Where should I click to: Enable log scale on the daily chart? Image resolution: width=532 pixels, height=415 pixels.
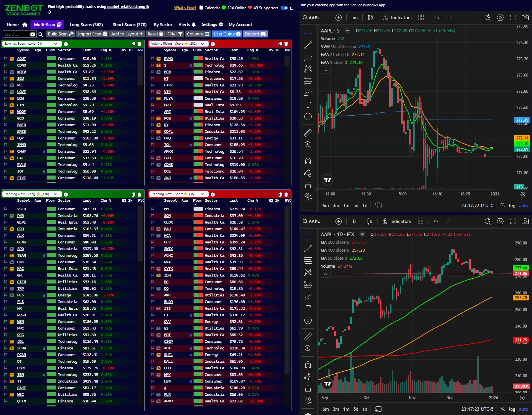click(x=512, y=409)
